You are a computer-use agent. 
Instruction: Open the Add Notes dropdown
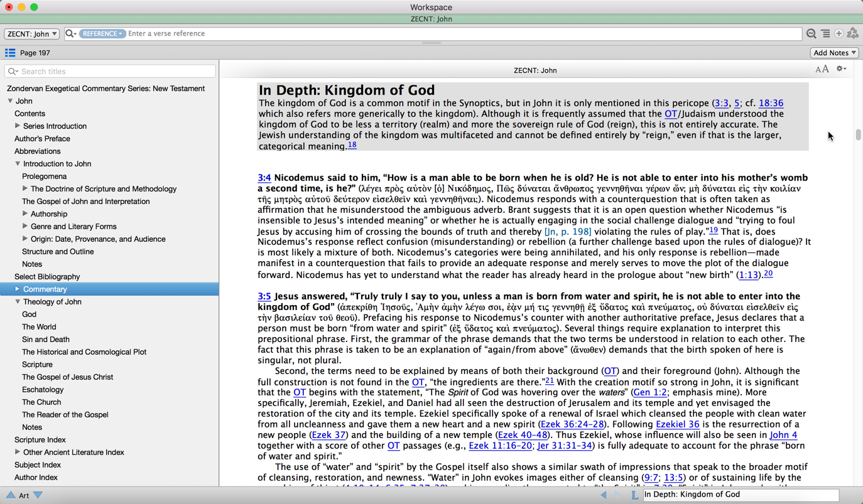[x=834, y=53]
